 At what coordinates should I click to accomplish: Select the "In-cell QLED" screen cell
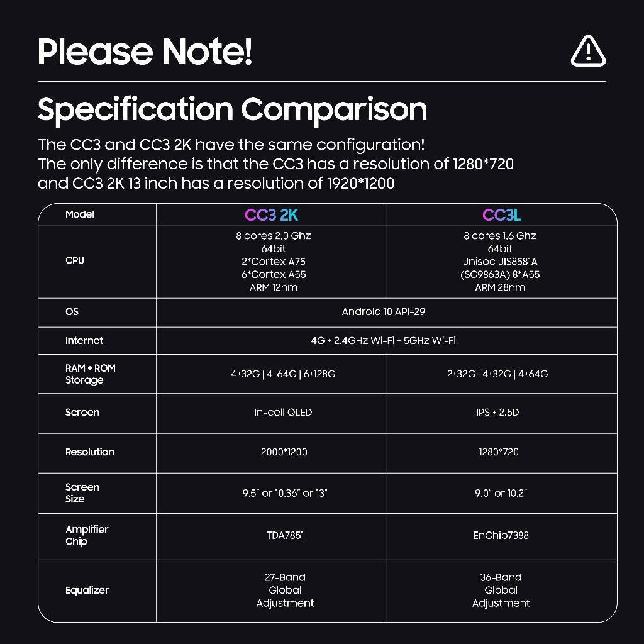pos(283,413)
